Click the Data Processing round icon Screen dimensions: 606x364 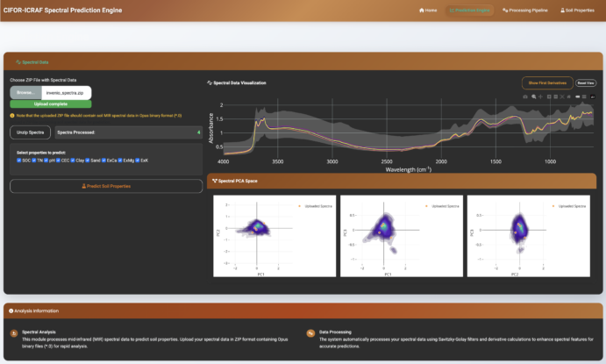[x=310, y=333]
